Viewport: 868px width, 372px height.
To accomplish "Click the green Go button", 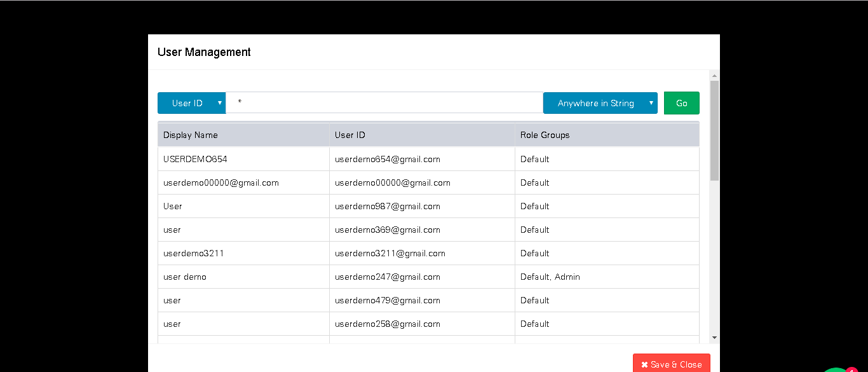I will (682, 103).
